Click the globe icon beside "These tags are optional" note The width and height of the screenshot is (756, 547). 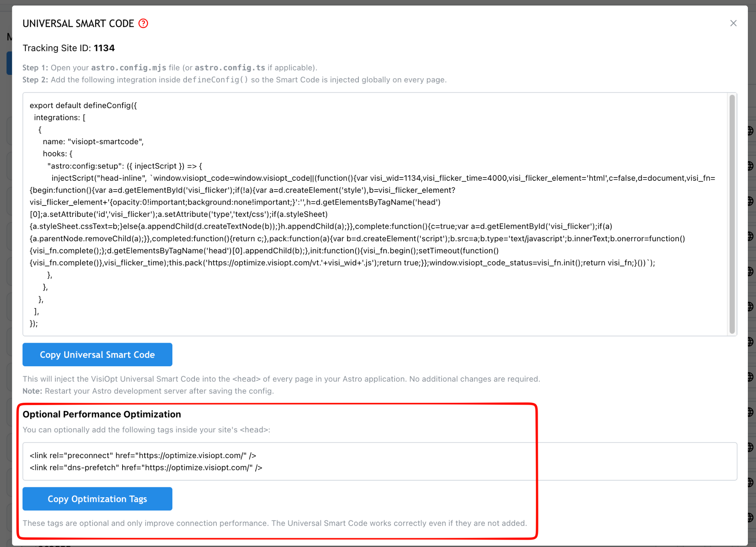coord(751,517)
